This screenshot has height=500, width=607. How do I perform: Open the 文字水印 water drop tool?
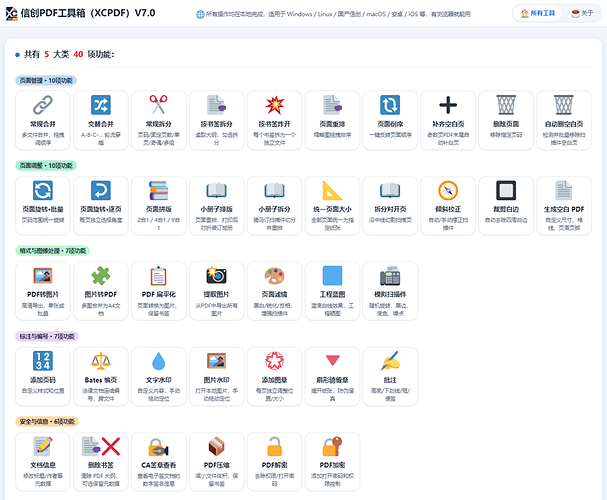[x=158, y=377]
